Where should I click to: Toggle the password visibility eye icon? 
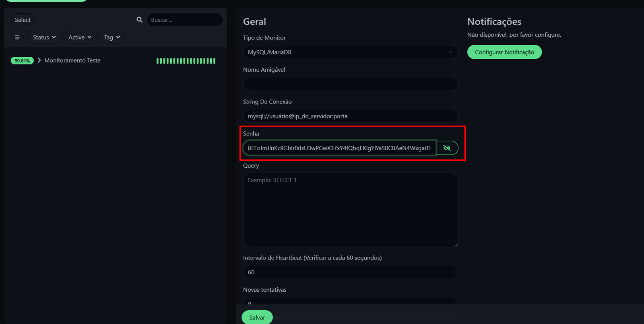click(447, 148)
